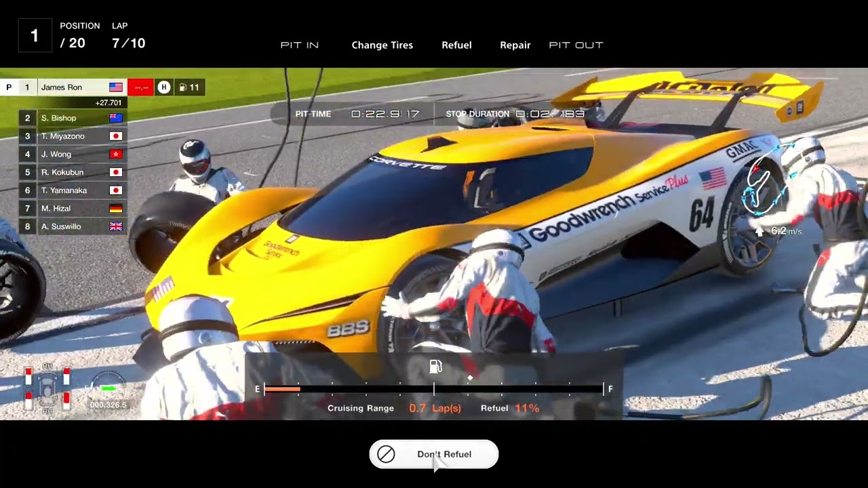Click James Ron in the leaderboard

pos(61,87)
